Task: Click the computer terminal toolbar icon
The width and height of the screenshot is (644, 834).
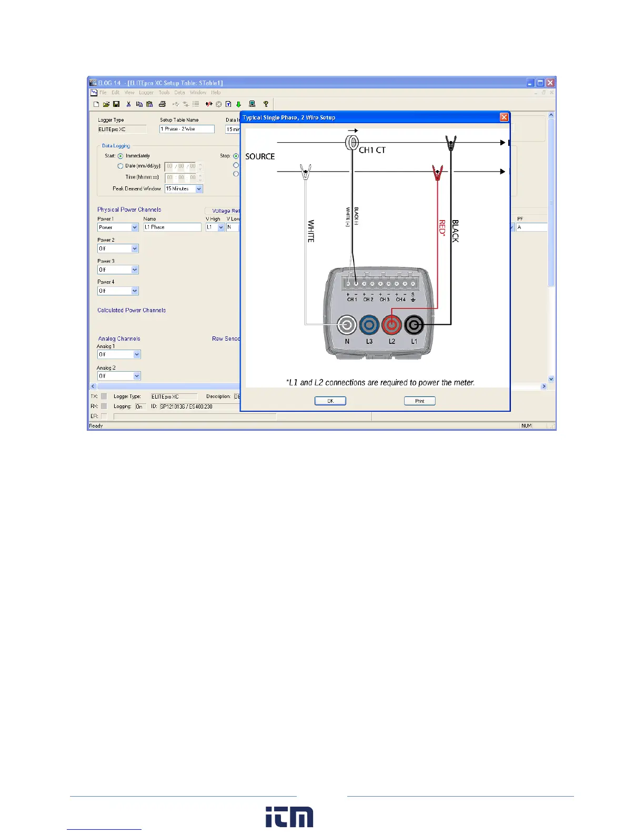Action: click(252, 104)
